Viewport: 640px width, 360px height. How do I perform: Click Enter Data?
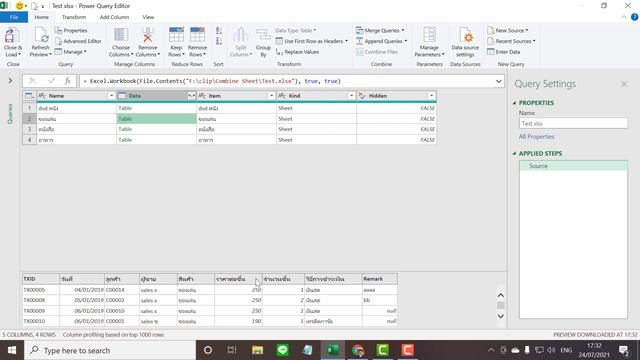504,52
